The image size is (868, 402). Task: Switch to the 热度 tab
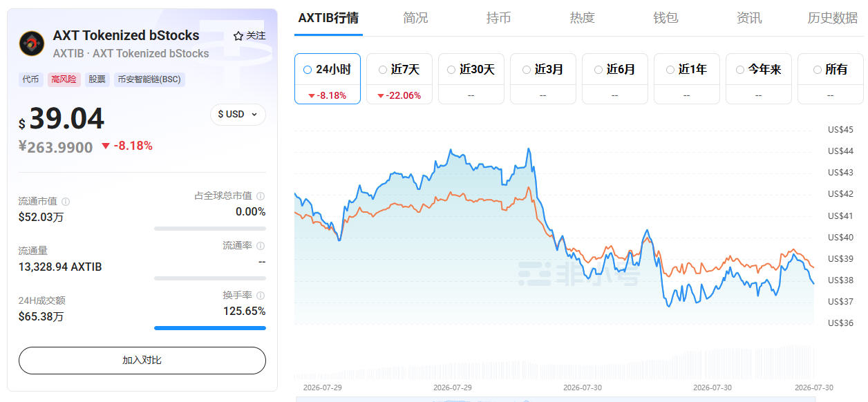[582, 18]
